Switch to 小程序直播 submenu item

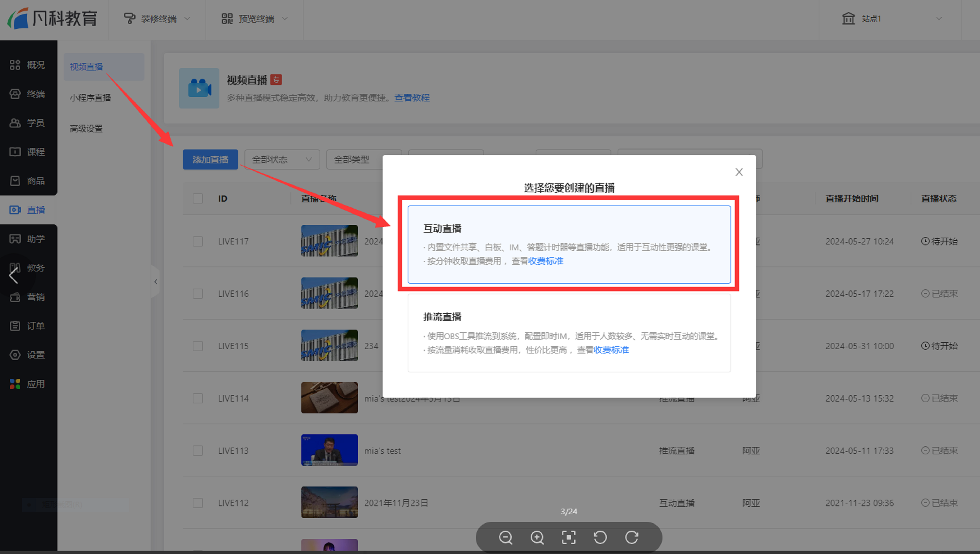click(90, 98)
